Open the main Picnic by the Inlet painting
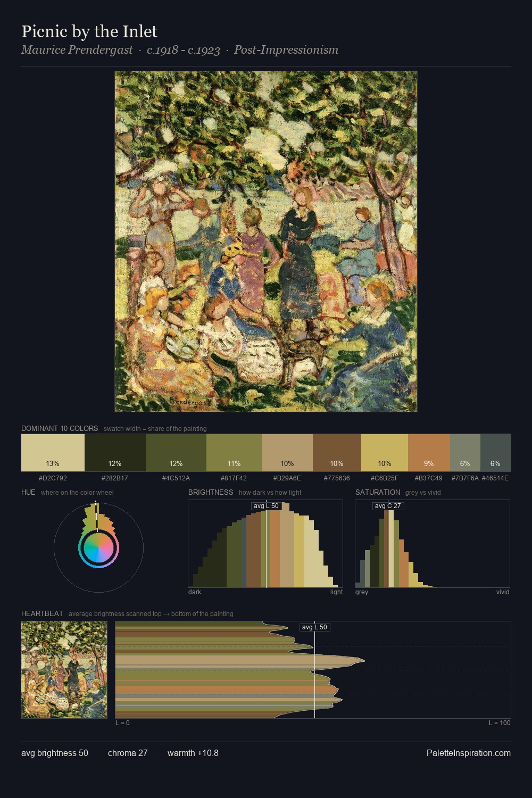Image resolution: width=532 pixels, height=798 pixels. click(266, 242)
